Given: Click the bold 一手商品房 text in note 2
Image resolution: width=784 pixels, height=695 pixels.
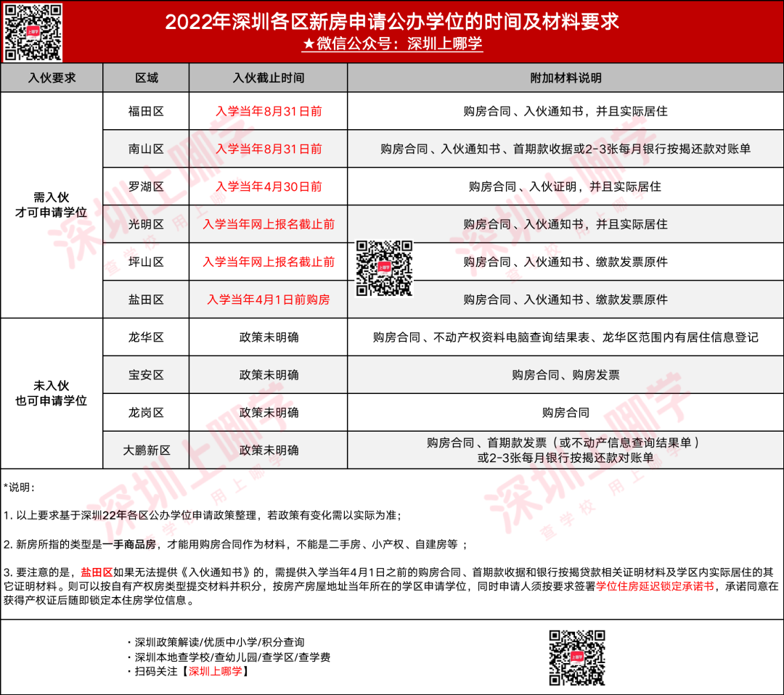Looking at the screenshot, I should point(129,544).
